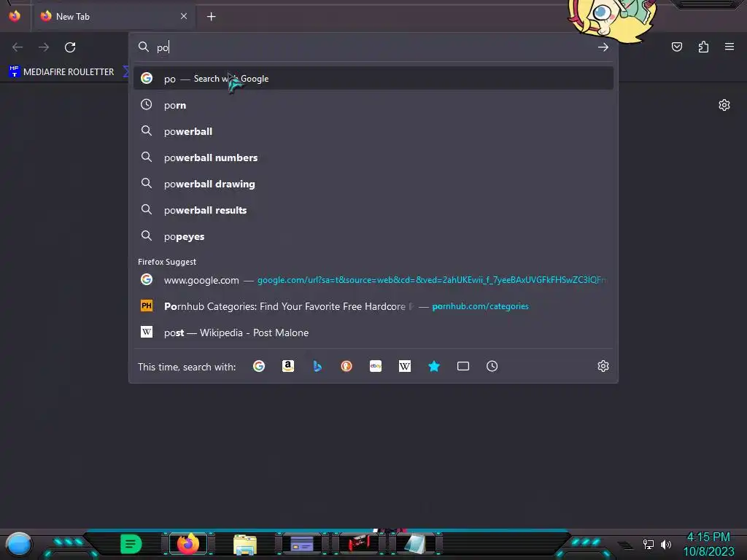Image resolution: width=747 pixels, height=560 pixels.
Task: Open the Save to Pocket button
Action: pos(676,47)
